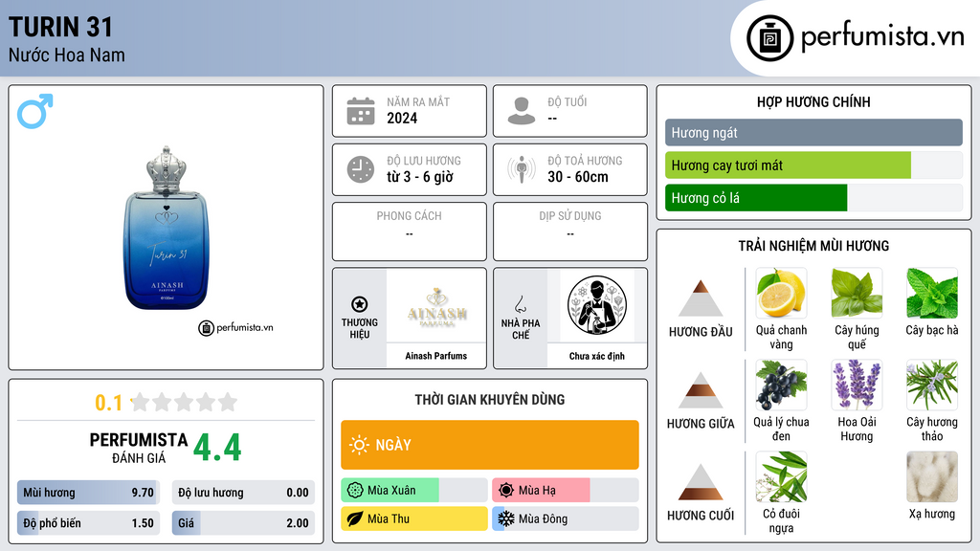Image resolution: width=980 pixels, height=551 pixels.
Task: Click the Nước Hoa Nam subtitle
Action: [x=67, y=55]
